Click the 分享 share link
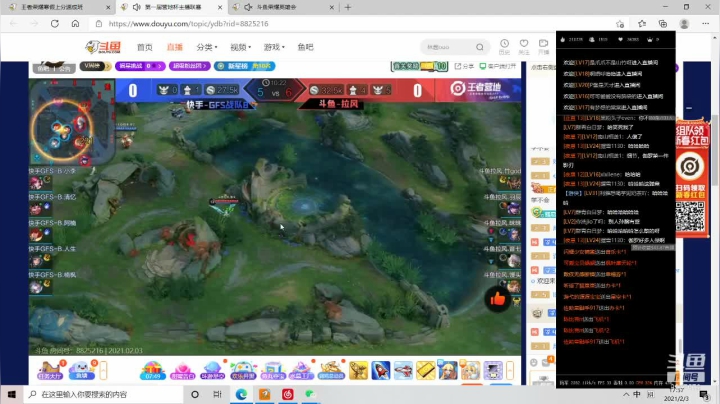The height and width of the screenshot is (404, 720). (464, 67)
